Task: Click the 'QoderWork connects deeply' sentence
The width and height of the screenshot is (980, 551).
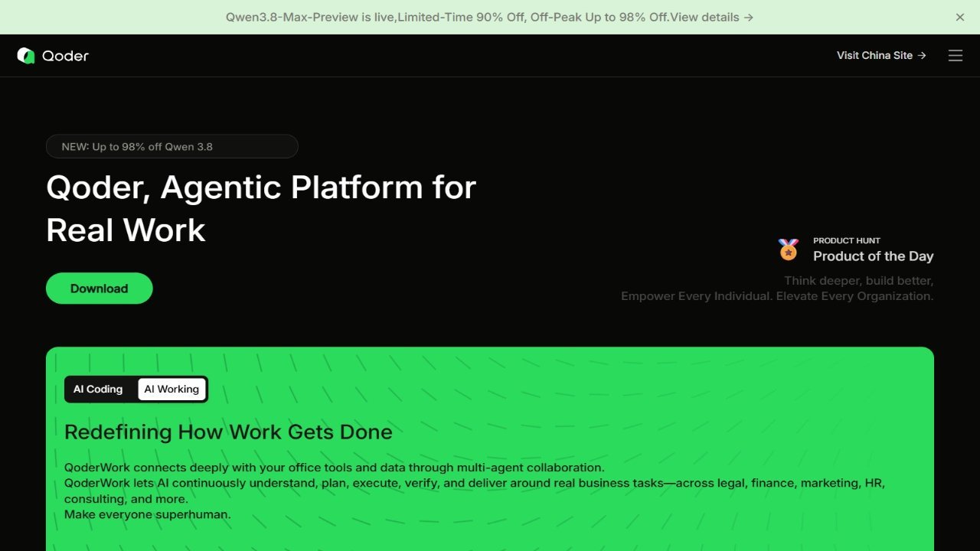Action: tap(335, 468)
